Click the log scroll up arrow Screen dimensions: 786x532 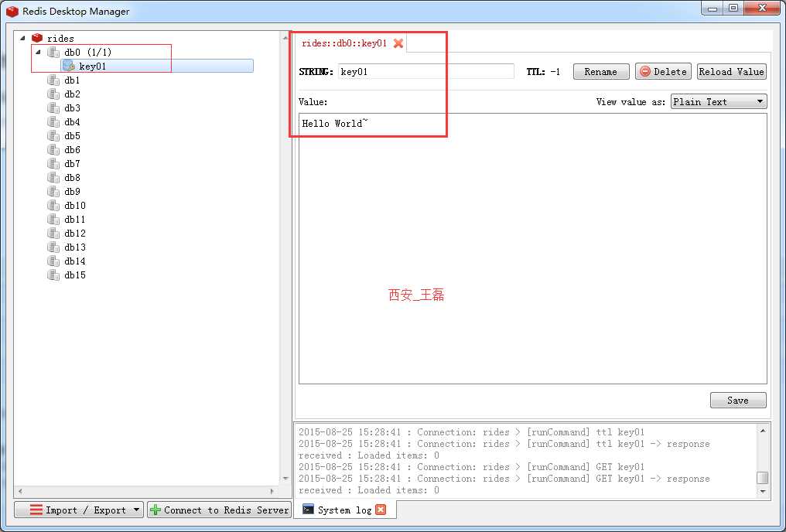point(763,431)
